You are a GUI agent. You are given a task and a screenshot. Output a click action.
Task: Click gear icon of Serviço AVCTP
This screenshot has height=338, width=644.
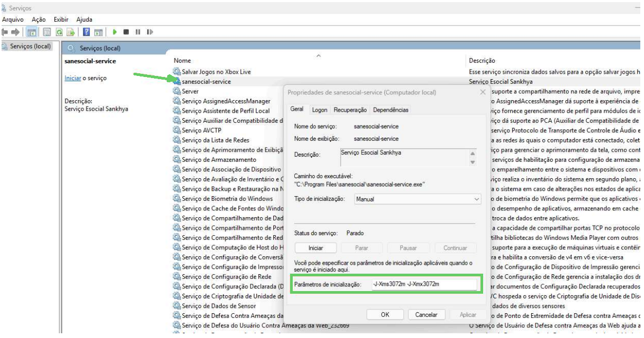[x=177, y=130]
